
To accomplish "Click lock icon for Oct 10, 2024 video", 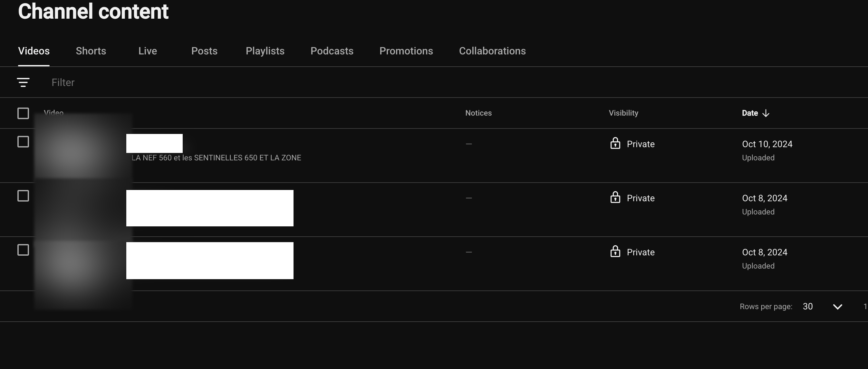I will click(x=615, y=143).
